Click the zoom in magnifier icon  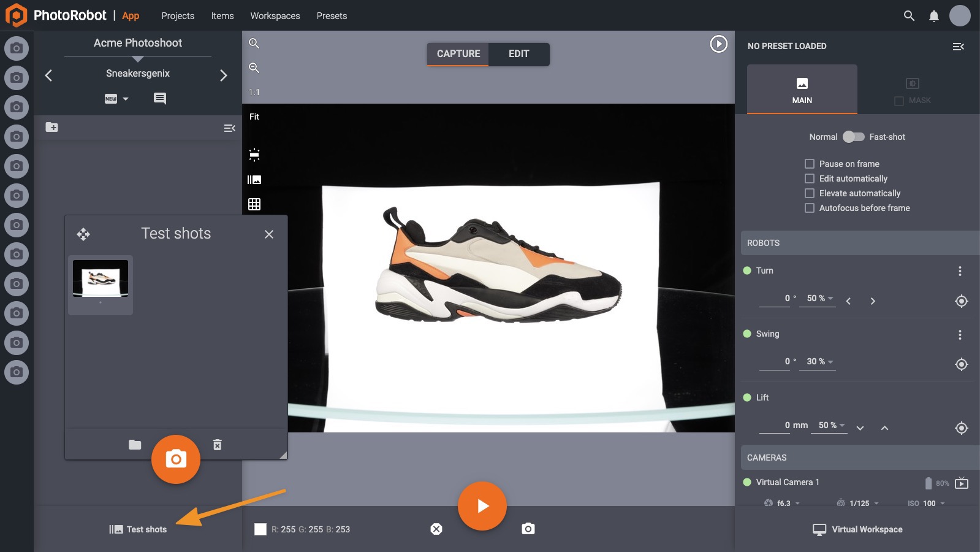click(254, 44)
